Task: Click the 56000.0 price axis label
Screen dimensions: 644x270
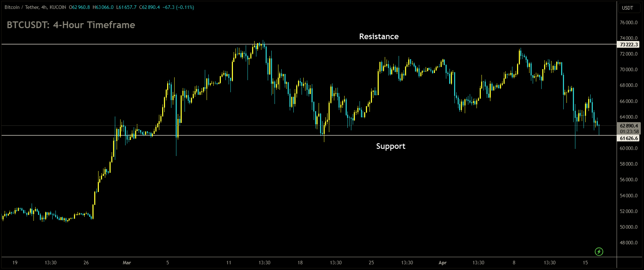Action: point(629,180)
